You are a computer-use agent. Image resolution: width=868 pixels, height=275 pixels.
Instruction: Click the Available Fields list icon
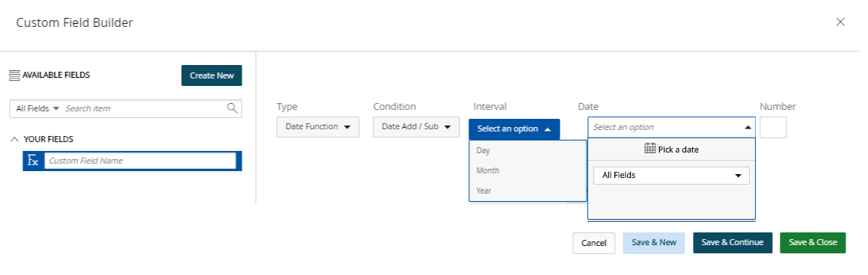click(14, 75)
